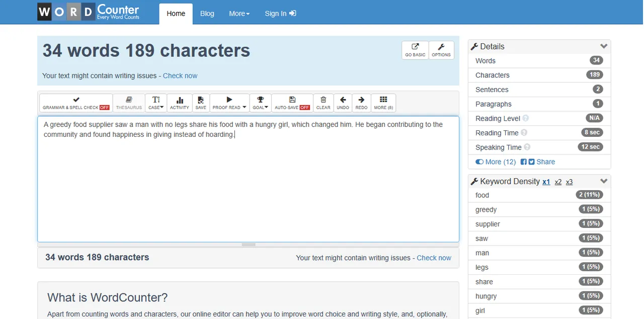
Task: Click keyword 'greedy' in density list
Action: (539, 210)
